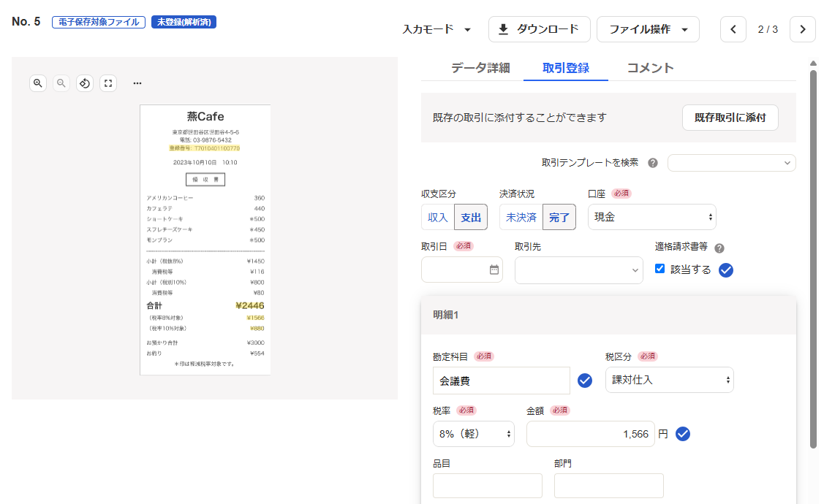Open the three-dot more options menu
Screen dimensions: 824x504
[137, 83]
